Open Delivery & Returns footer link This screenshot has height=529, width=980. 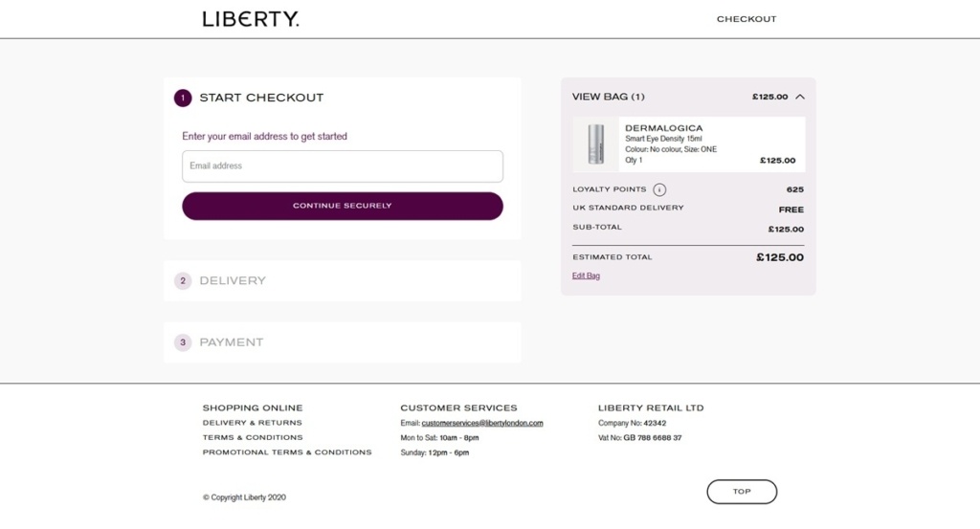[252, 423]
